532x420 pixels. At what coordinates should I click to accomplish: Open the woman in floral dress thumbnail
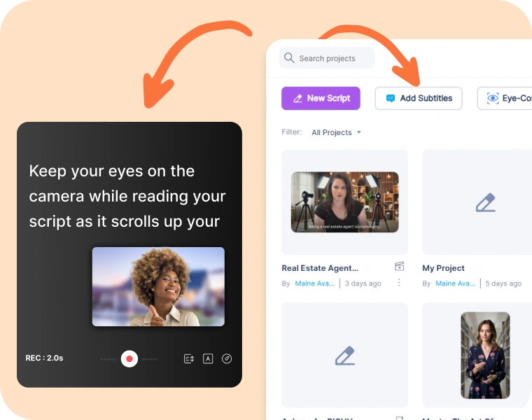pyautogui.click(x=485, y=355)
